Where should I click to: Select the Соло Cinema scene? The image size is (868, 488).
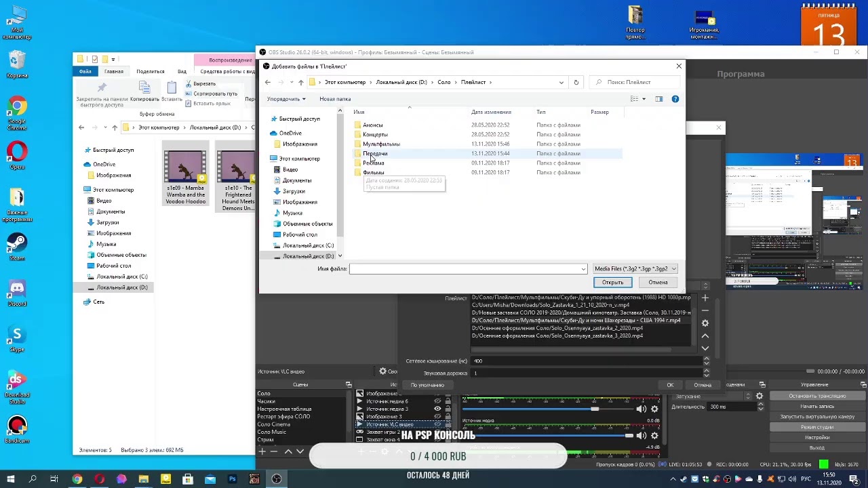[273, 424]
